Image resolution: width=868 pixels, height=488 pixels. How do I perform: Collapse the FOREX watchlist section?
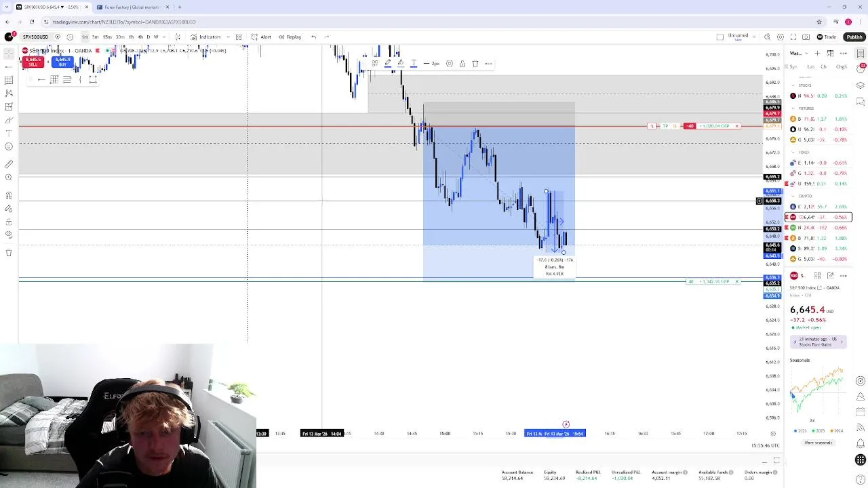click(793, 152)
